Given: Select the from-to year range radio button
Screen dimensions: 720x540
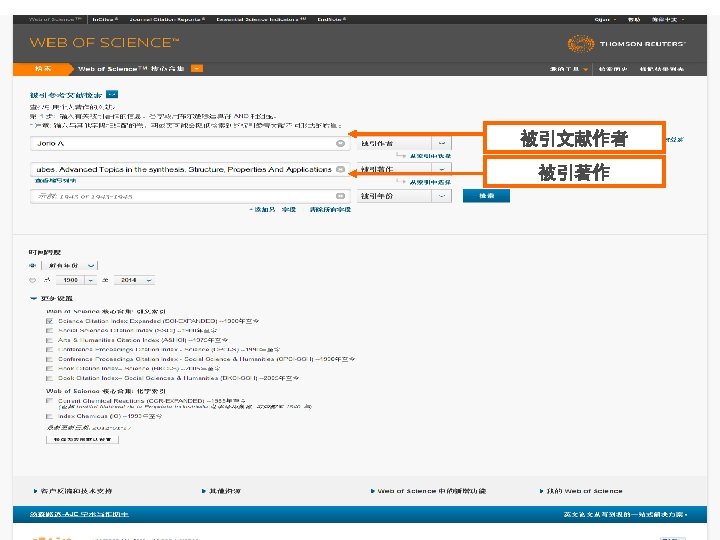Looking at the screenshot, I should pos(32,280).
